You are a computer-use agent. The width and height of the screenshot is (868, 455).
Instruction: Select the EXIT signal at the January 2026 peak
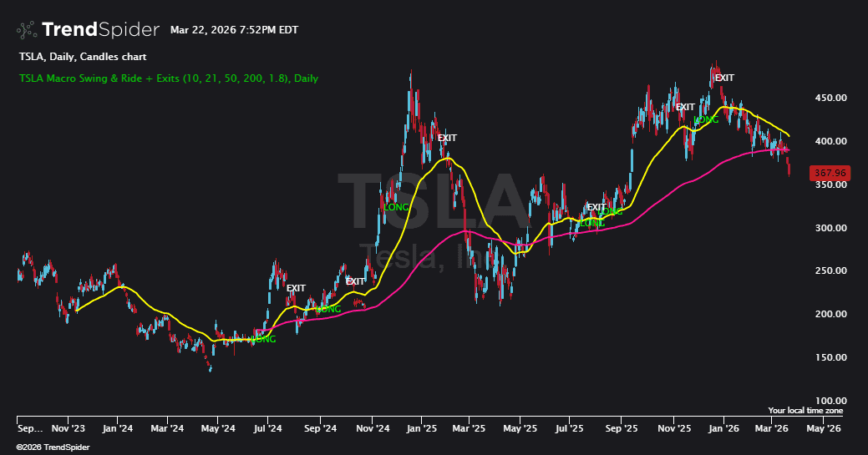[x=724, y=78]
